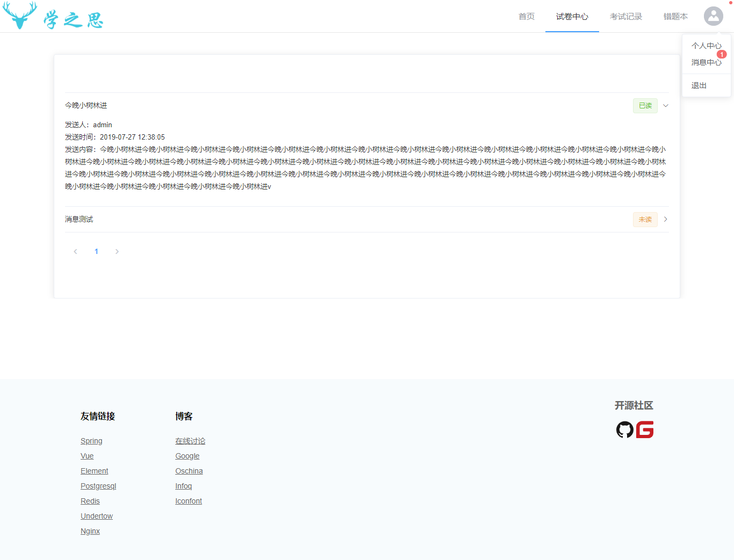Open 消息中心 from user dropdown
Viewport: 734px width, 560px height.
coord(706,62)
